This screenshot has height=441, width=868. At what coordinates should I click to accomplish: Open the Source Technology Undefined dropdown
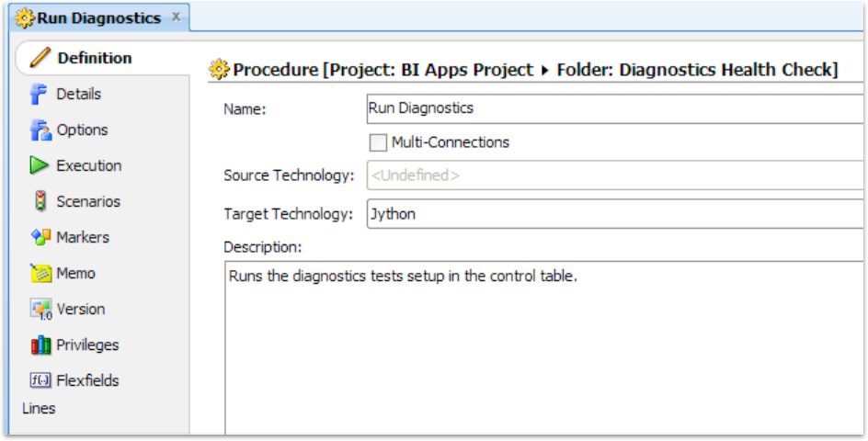tap(615, 175)
